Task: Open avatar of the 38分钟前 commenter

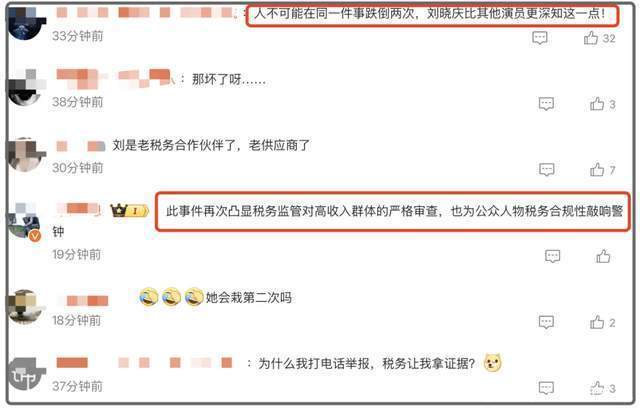Action: (x=26, y=87)
